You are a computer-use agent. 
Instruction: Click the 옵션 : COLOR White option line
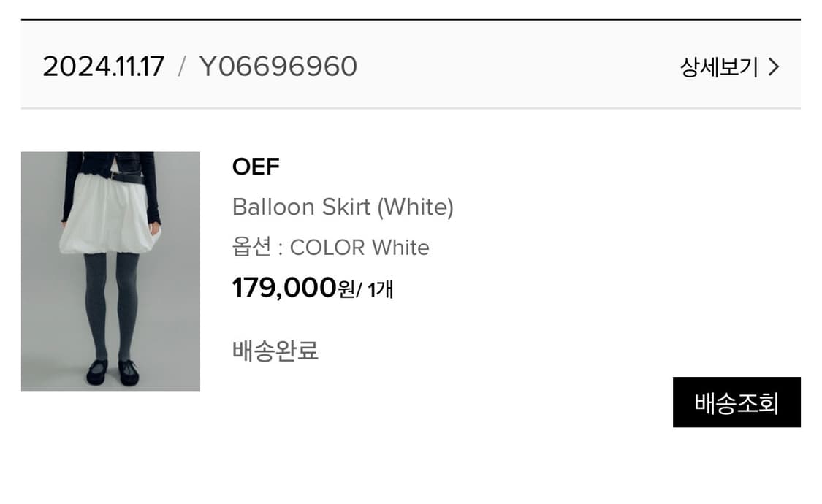pos(330,248)
